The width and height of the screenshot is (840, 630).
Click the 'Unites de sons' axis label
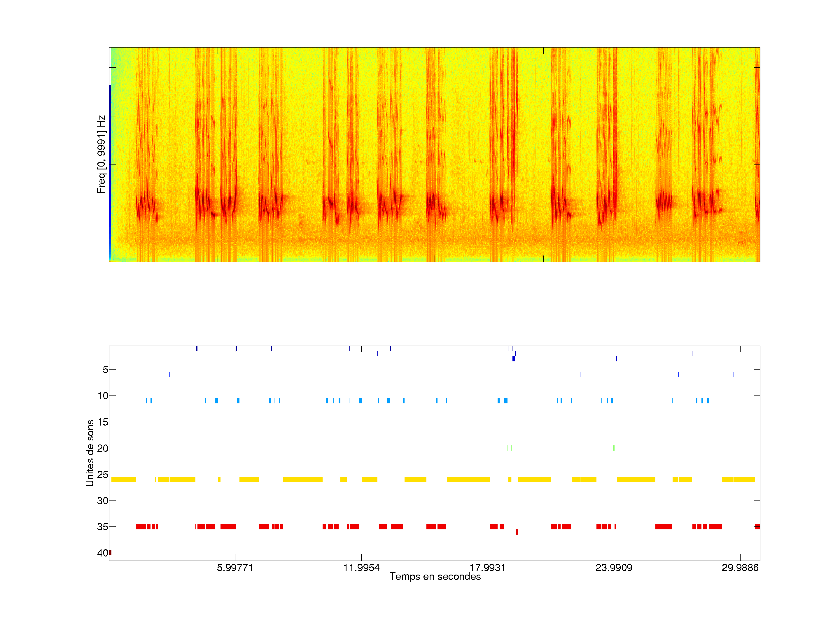[90, 453]
